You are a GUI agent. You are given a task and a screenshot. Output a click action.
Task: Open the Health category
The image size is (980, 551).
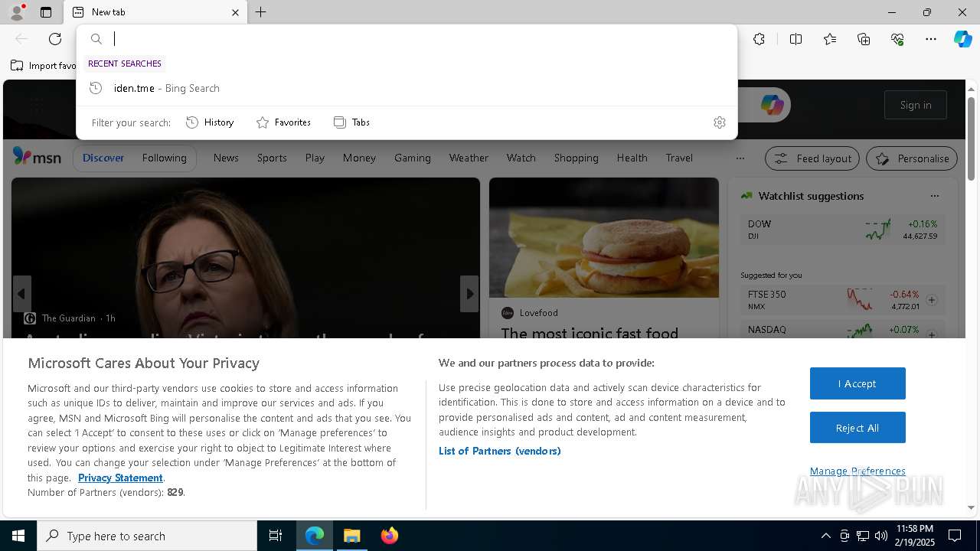(x=632, y=158)
